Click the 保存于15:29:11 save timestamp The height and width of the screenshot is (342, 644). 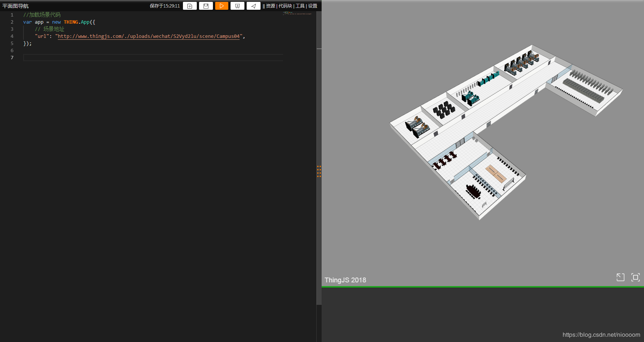(x=164, y=6)
